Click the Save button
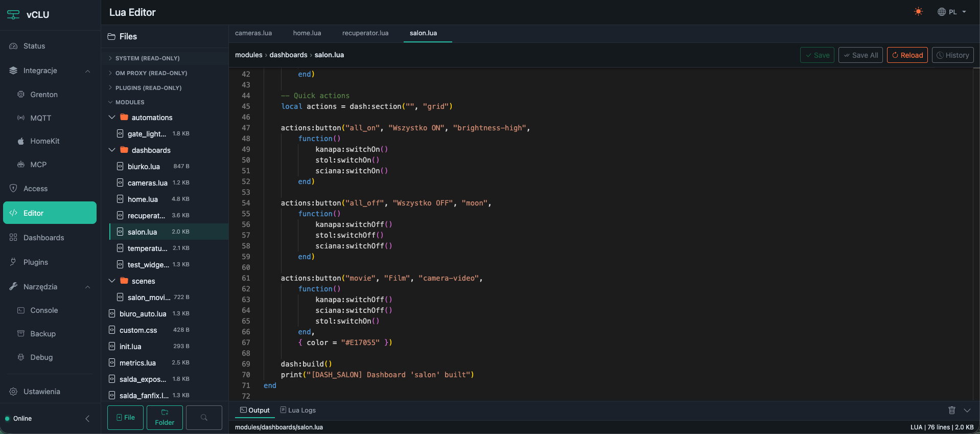 click(817, 55)
